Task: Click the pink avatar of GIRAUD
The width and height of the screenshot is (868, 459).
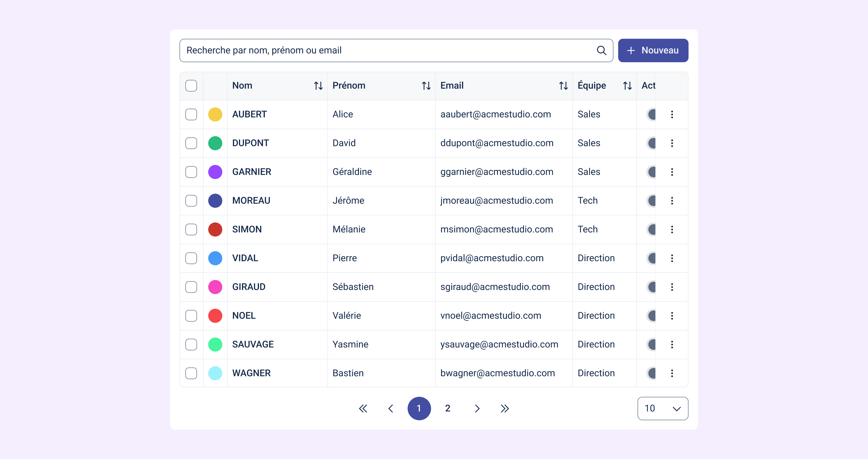Action: click(215, 287)
